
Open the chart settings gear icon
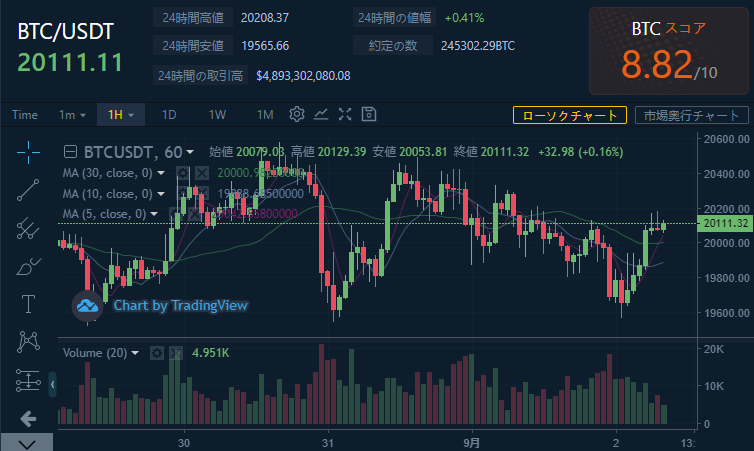click(x=297, y=114)
